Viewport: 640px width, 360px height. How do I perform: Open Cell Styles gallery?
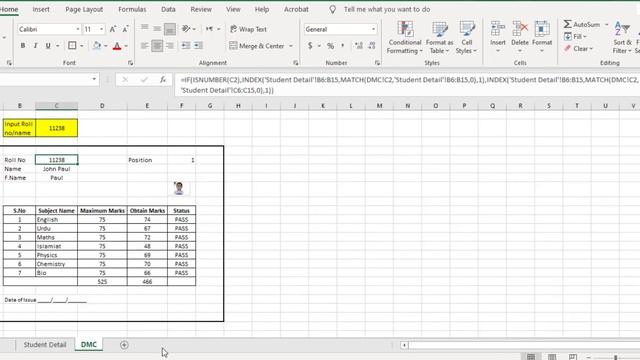[x=466, y=38]
